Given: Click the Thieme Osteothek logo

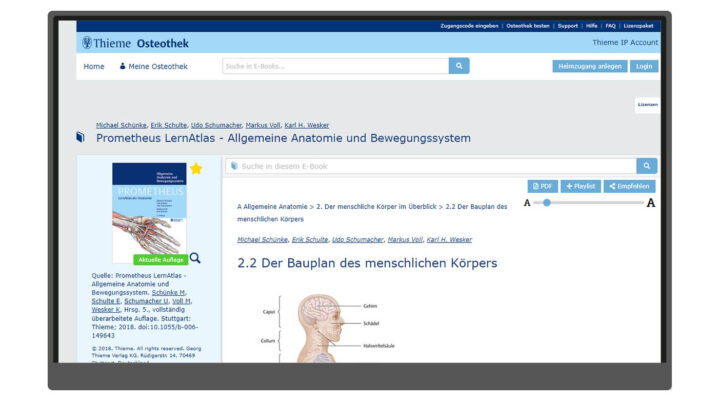Looking at the screenshot, I should pyautogui.click(x=136, y=43).
